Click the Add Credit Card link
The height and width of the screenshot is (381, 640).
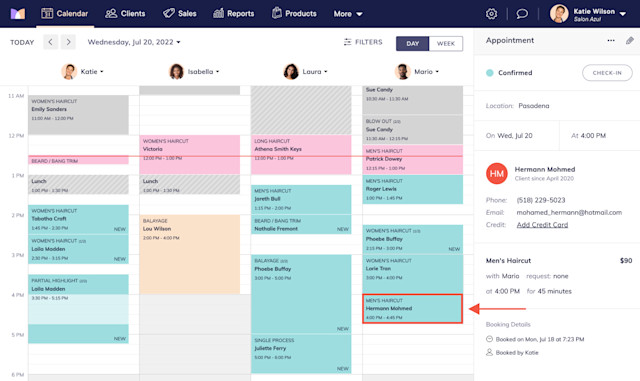pos(542,225)
